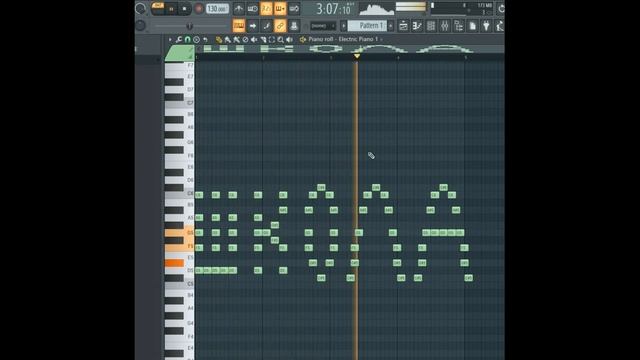Open the Mixer window icon
The image size is (640, 360).
pyautogui.click(x=445, y=26)
